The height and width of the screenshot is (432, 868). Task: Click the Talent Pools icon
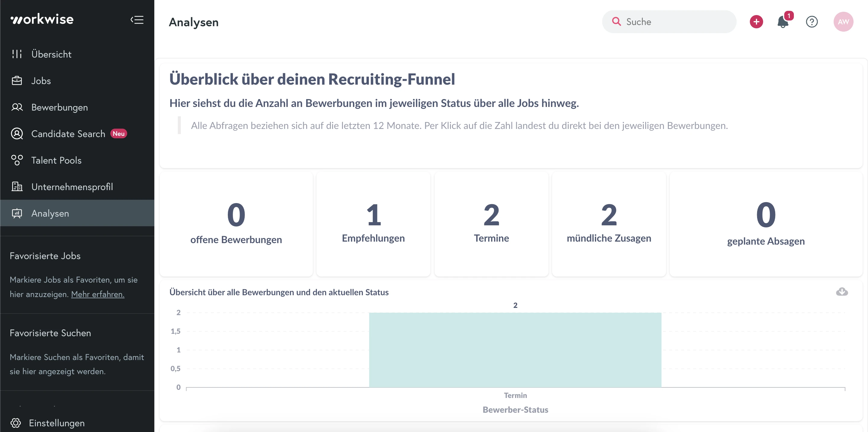tap(17, 160)
